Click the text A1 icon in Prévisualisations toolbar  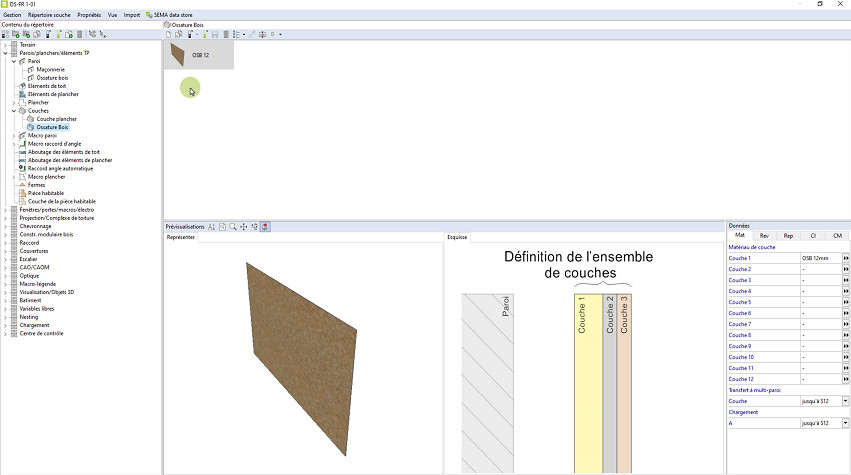coord(212,227)
